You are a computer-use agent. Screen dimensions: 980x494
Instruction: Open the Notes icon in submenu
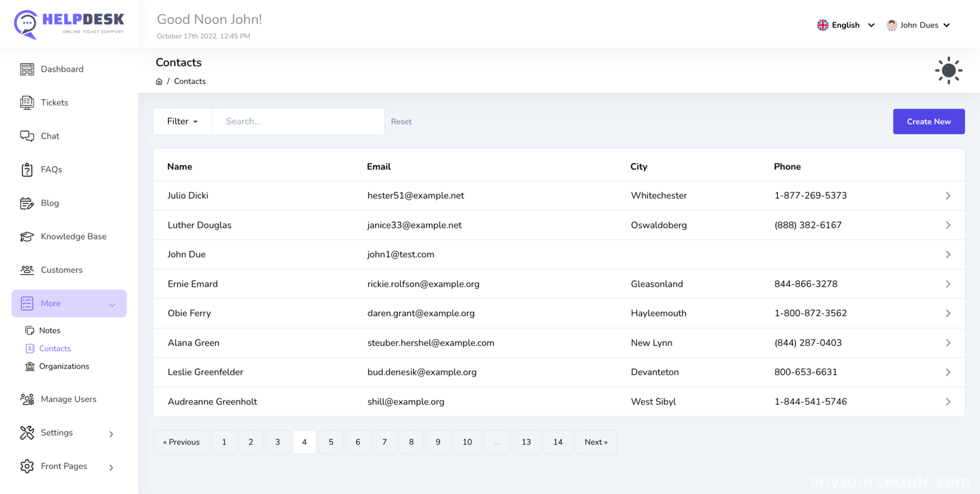[x=29, y=330]
